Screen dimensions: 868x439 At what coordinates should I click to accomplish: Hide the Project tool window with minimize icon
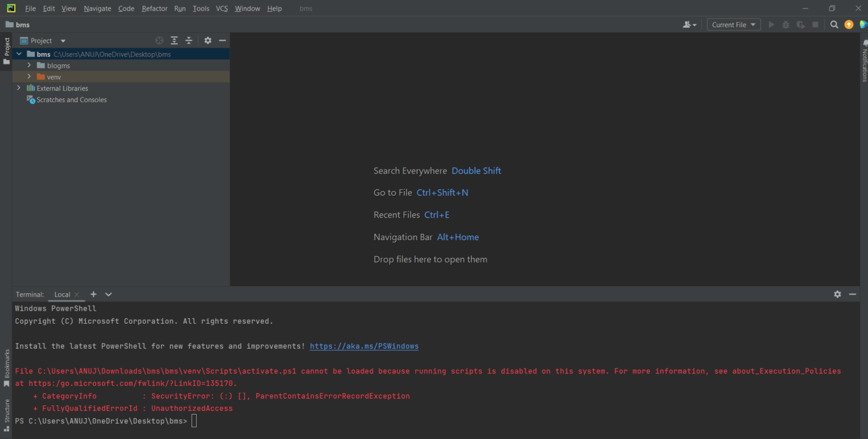(223, 40)
